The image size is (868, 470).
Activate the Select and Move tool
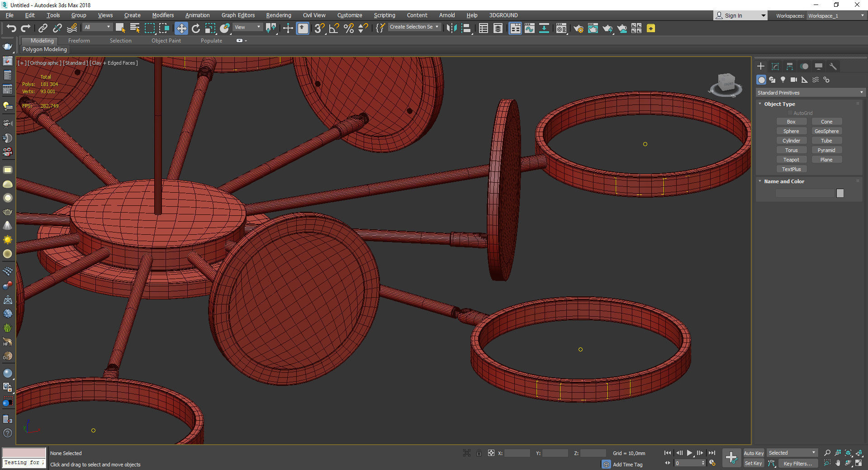[181, 28]
